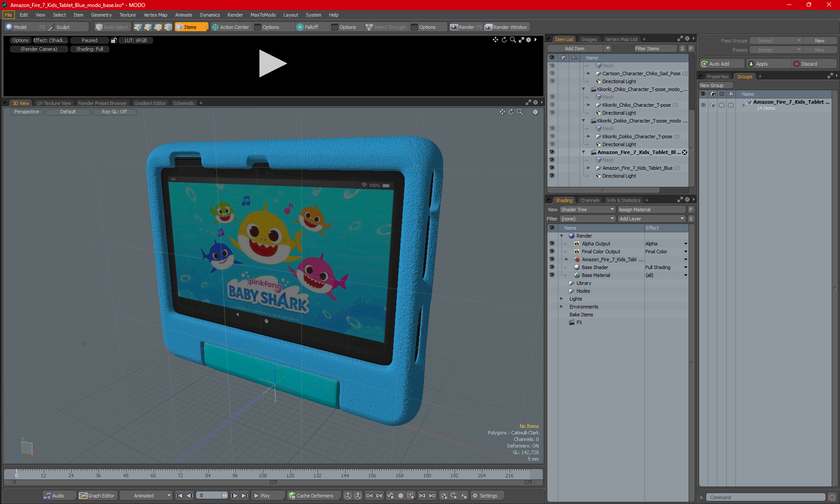Expand the Environments node

pyautogui.click(x=561, y=307)
